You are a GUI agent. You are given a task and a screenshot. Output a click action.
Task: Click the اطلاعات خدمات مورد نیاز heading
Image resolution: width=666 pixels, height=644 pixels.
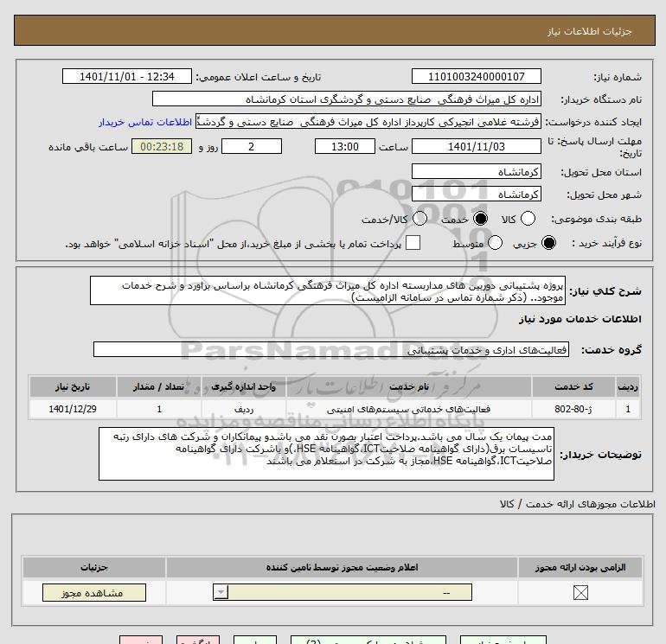(x=580, y=319)
